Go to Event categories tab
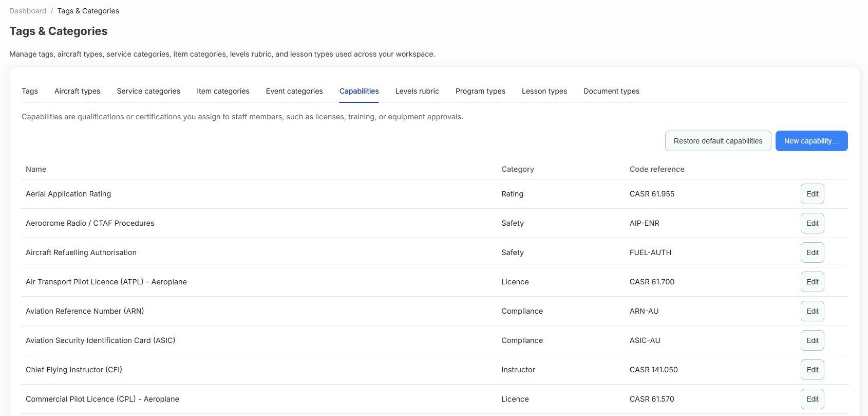 [x=294, y=91]
